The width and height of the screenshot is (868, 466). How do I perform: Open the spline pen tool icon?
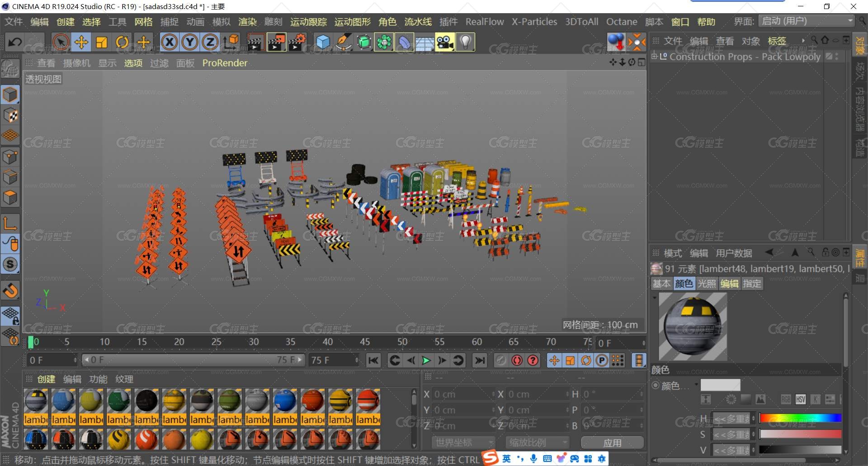click(344, 42)
